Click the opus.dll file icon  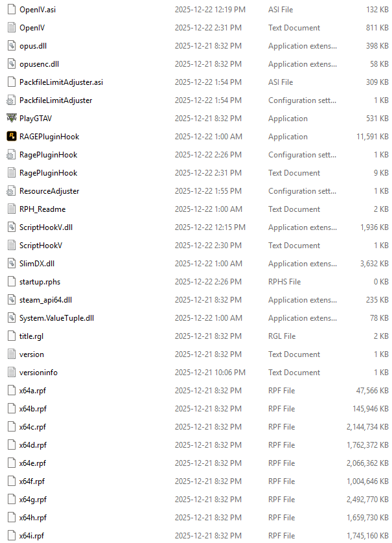[x=12, y=46]
